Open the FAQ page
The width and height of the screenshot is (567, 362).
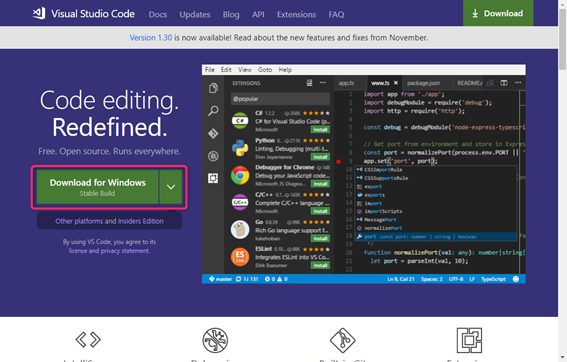[x=336, y=14]
